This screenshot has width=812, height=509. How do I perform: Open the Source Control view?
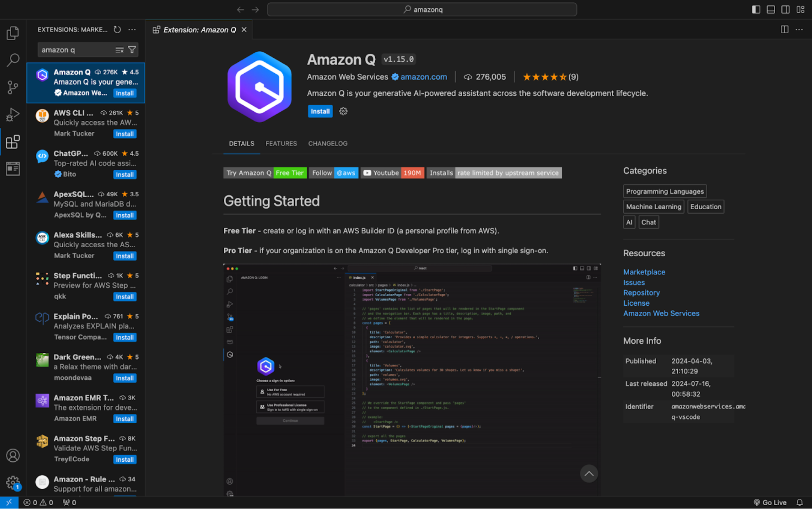coord(13,87)
